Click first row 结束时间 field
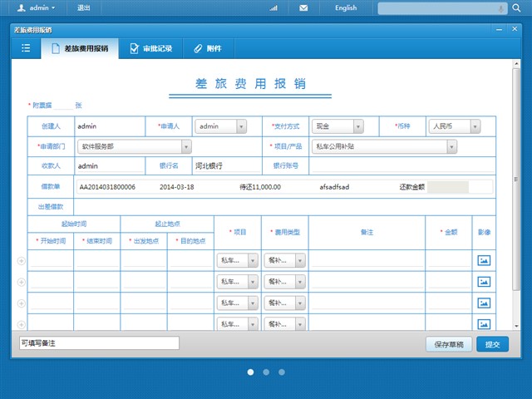Screen dimensions: 532x399 coord(97,260)
